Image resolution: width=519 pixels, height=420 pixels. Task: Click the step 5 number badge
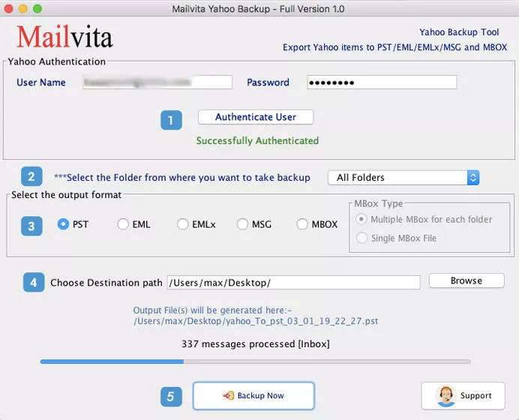[x=171, y=396]
